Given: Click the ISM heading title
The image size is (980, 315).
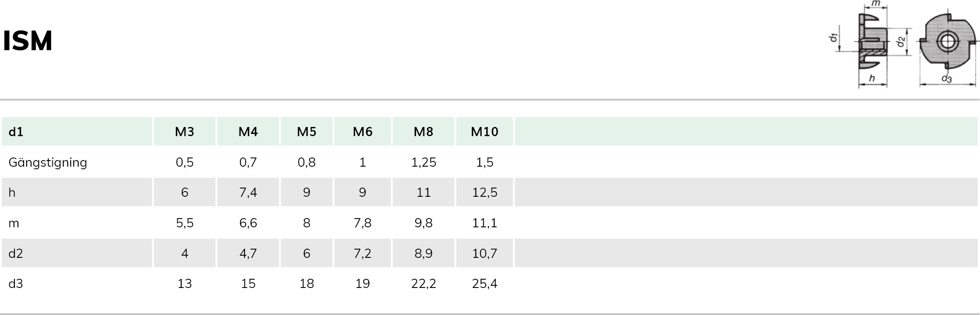Looking at the screenshot, I should click(28, 41).
